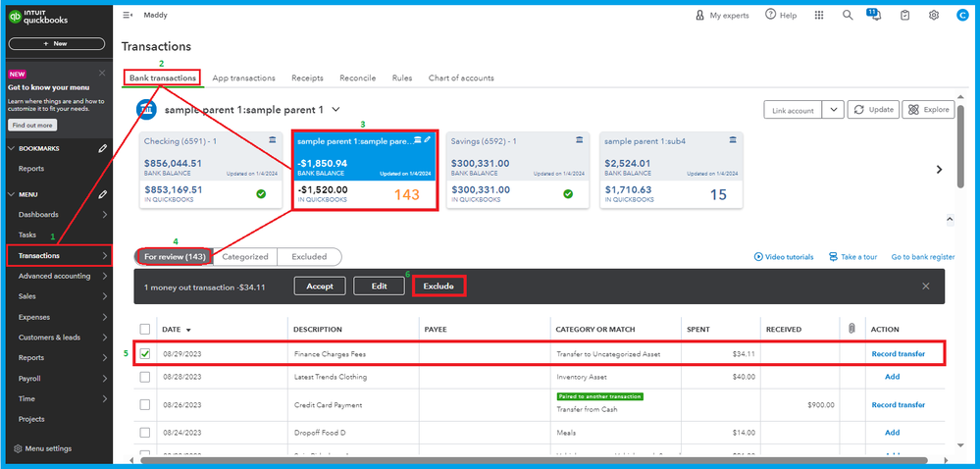Open the notifications bell icon

[x=876, y=16]
